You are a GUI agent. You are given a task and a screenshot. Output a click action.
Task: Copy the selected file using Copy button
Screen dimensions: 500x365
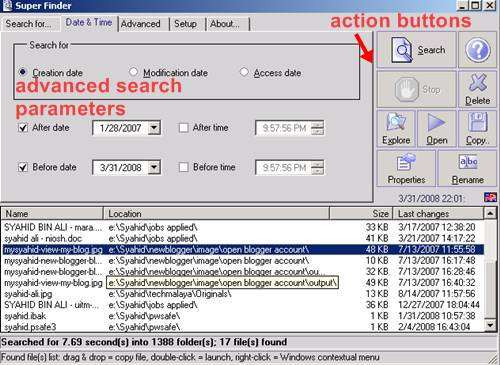tap(478, 129)
